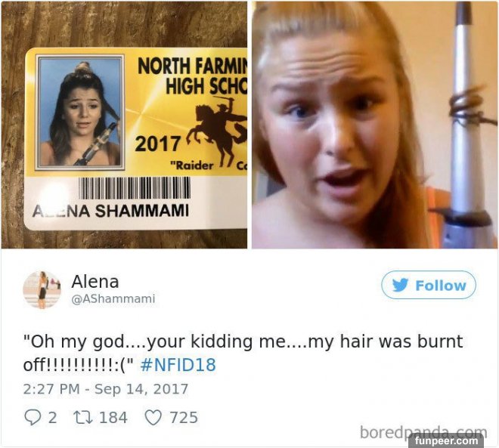View the curling iron selfie photo
Image resolution: width=499 pixels, height=448 pixels.
(374, 125)
